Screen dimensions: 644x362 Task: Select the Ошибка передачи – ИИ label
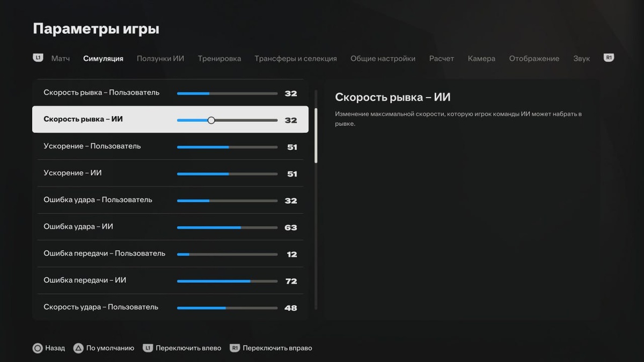[85, 280]
